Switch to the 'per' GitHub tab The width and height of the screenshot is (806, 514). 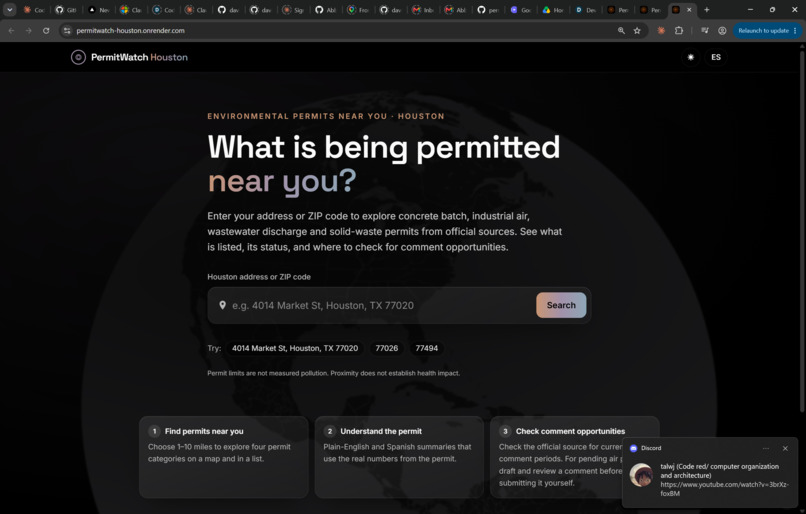pyautogui.click(x=487, y=10)
